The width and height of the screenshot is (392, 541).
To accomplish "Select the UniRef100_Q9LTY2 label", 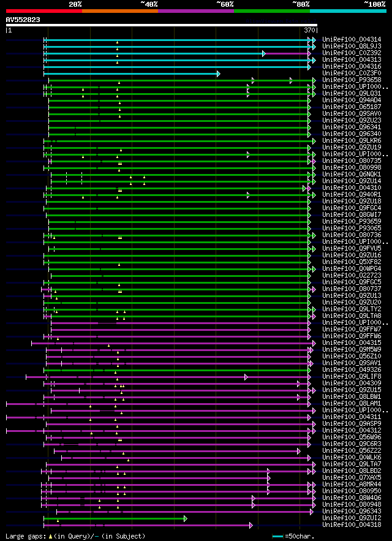I will (x=352, y=309).
